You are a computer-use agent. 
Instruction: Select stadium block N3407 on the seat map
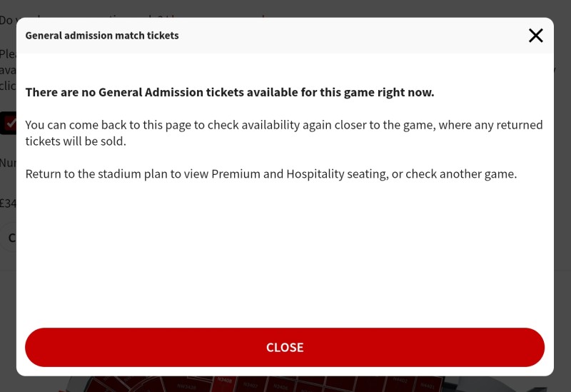click(x=251, y=384)
